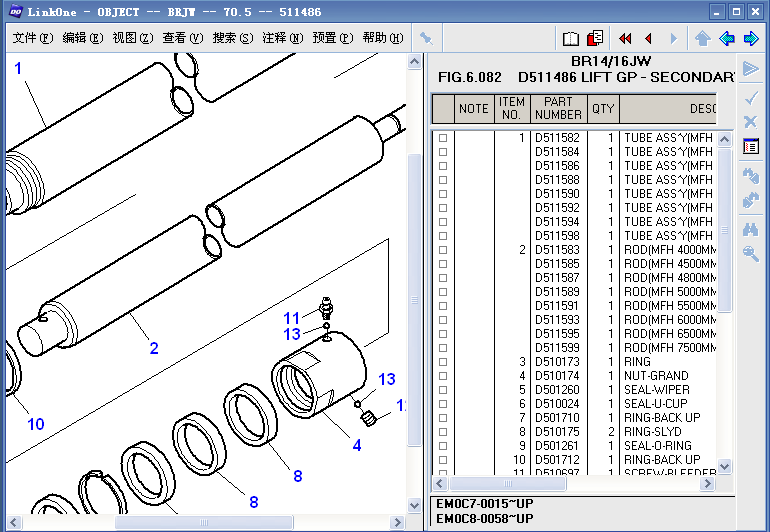The image size is (770, 532).
Task: Tick the checkbox for part D511582
Action: [442, 138]
